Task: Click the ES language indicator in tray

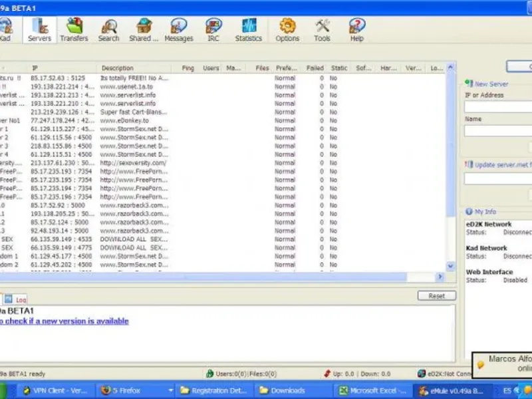Action: (x=507, y=390)
